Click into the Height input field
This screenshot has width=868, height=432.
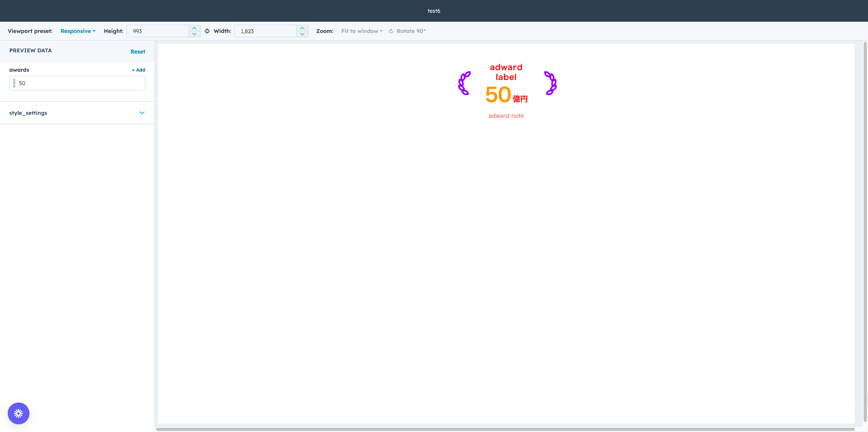(x=158, y=31)
